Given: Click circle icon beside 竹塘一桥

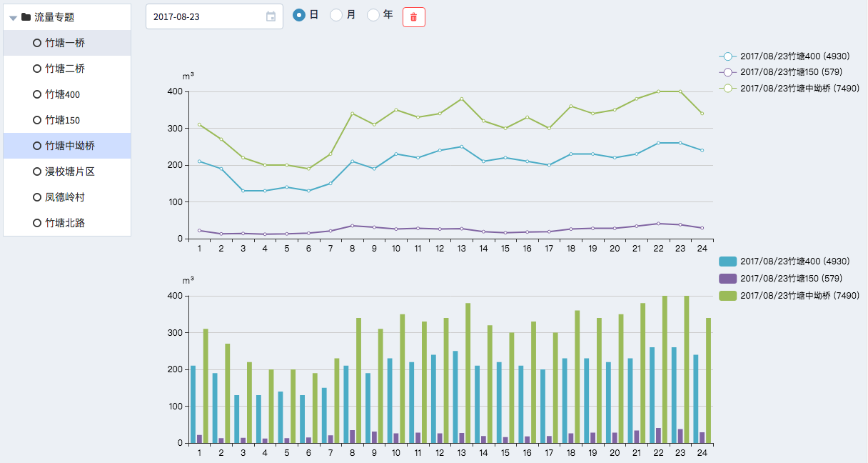Looking at the screenshot, I should 37,43.
